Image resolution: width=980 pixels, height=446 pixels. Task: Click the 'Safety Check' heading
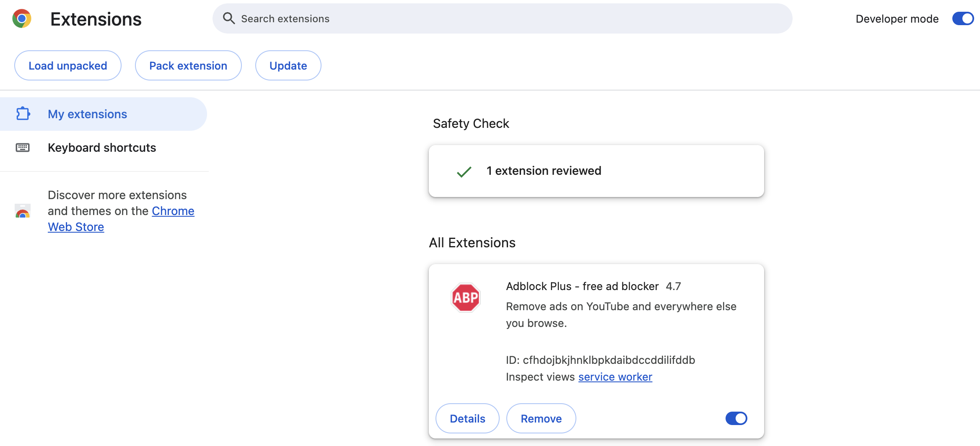pyautogui.click(x=471, y=124)
